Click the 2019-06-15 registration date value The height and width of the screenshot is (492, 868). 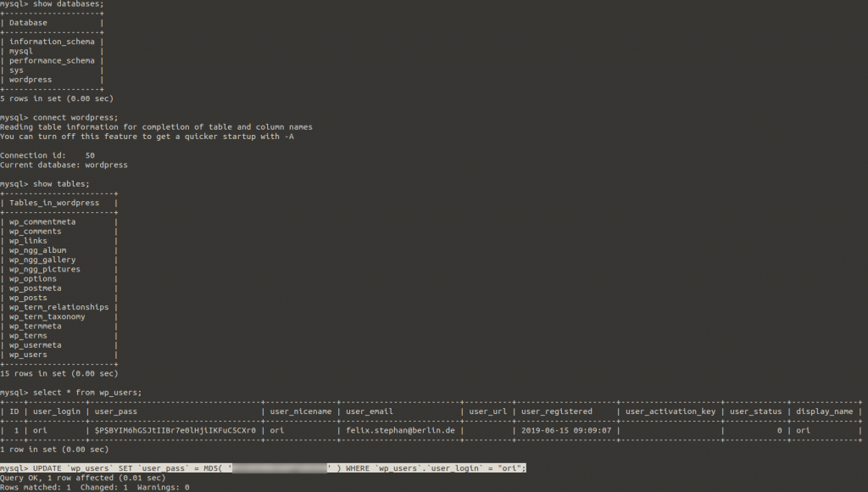(564, 430)
